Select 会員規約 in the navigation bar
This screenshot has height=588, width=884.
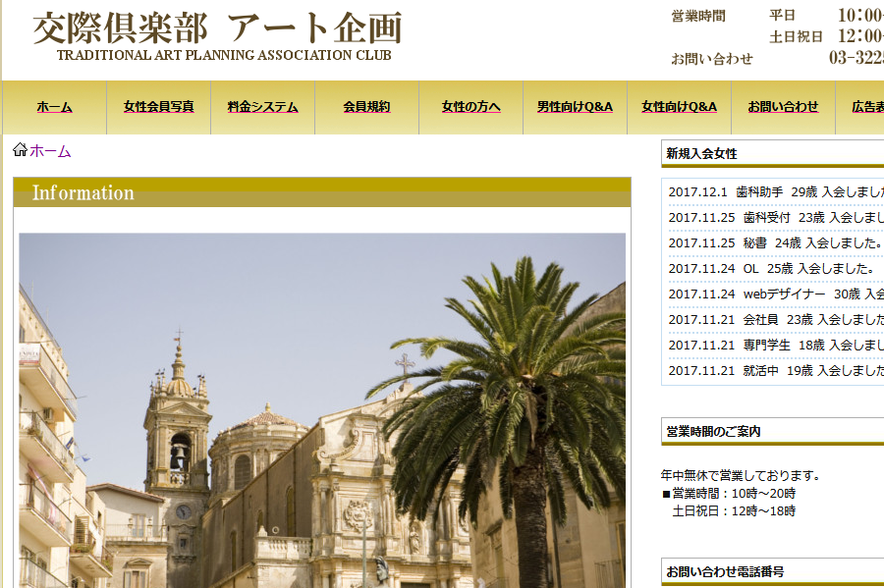point(366,107)
